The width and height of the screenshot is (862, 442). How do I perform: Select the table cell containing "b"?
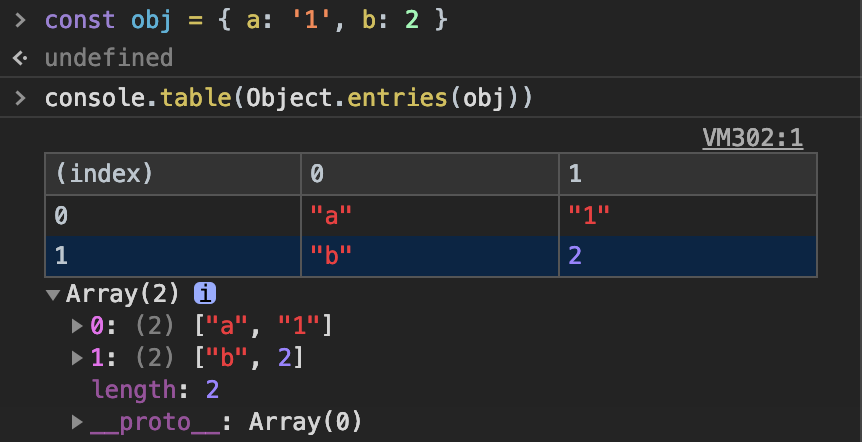430,256
